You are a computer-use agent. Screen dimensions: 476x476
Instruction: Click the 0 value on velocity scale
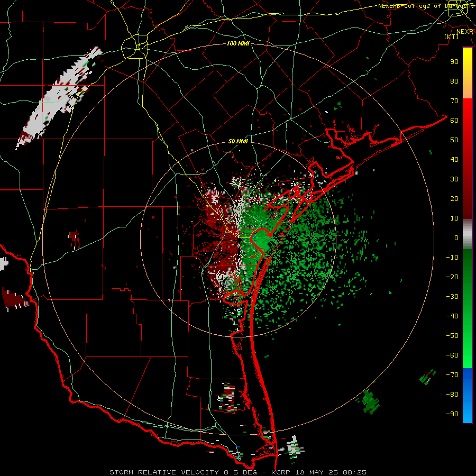point(456,237)
